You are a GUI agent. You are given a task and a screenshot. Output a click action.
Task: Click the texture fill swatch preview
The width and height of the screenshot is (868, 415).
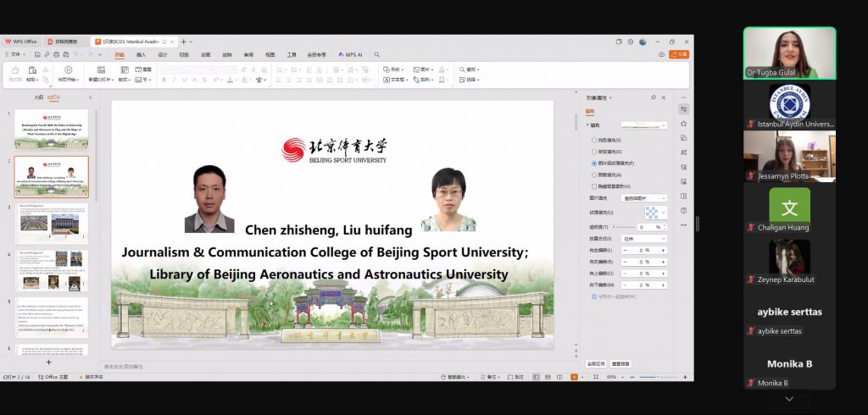pyautogui.click(x=652, y=213)
